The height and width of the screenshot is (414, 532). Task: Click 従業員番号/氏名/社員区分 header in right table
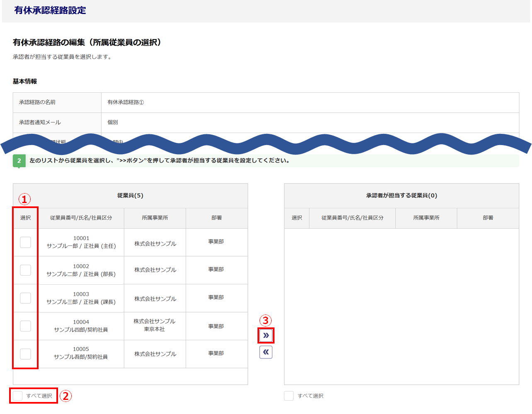coord(352,218)
